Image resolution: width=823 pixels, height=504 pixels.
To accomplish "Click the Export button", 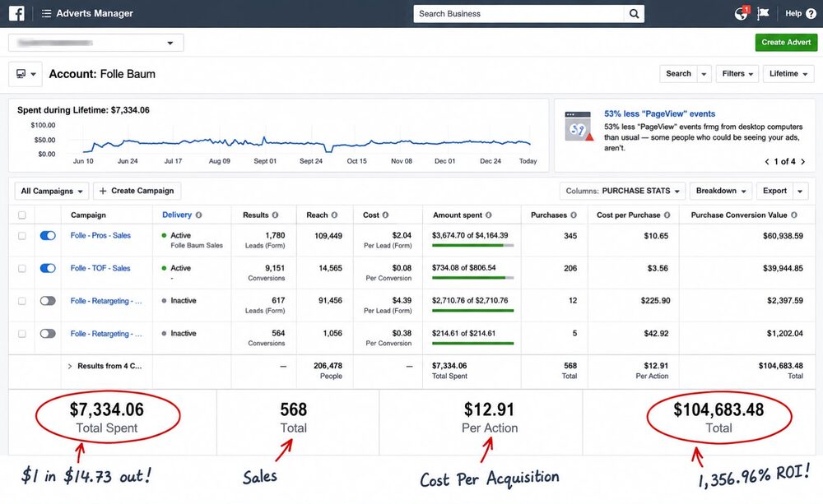I will (774, 191).
